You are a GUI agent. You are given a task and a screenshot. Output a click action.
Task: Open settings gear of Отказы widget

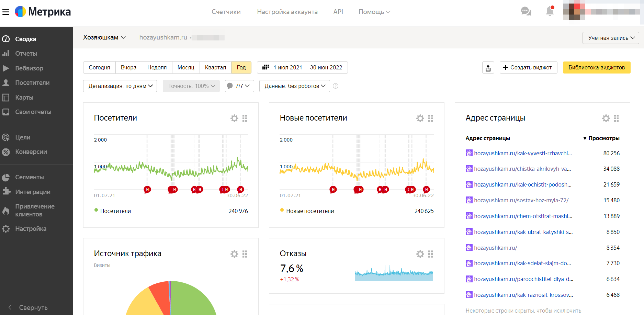(420, 254)
